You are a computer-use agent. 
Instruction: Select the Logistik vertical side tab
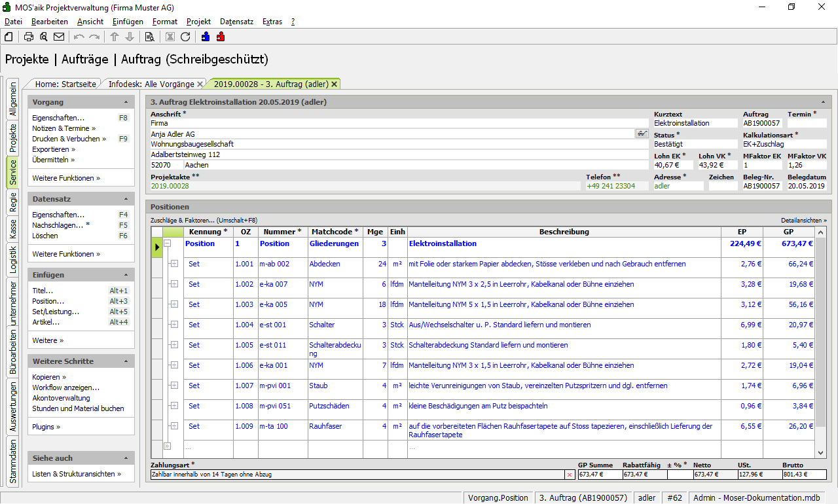point(13,259)
